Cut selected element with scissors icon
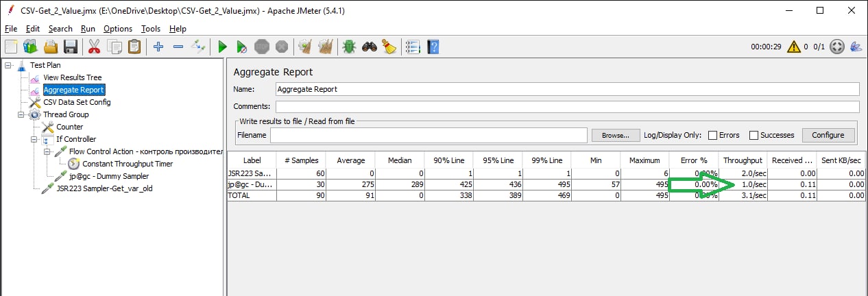The height and width of the screenshot is (296, 868). (x=95, y=47)
